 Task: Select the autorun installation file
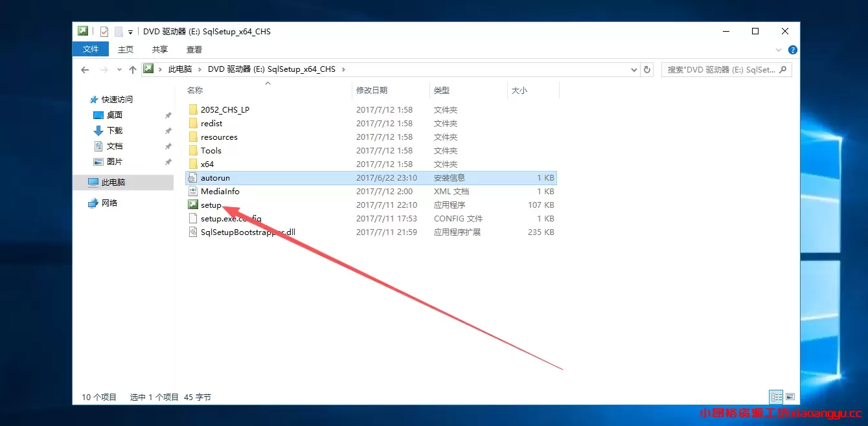click(x=216, y=177)
